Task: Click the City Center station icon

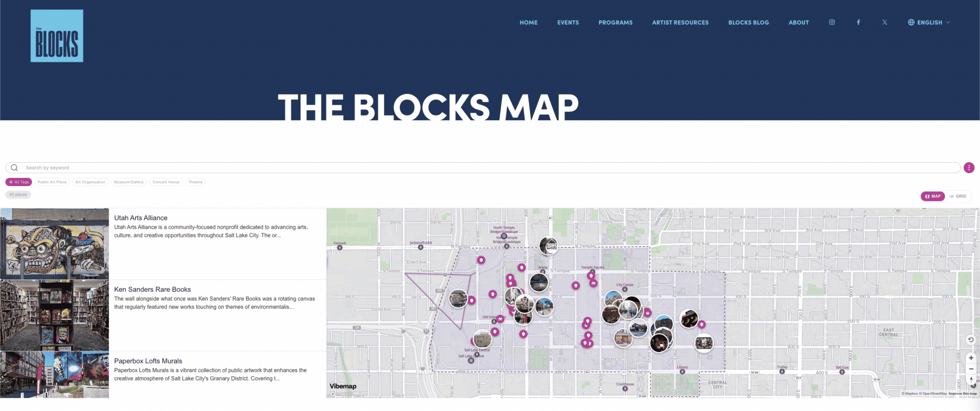Action: (x=625, y=289)
